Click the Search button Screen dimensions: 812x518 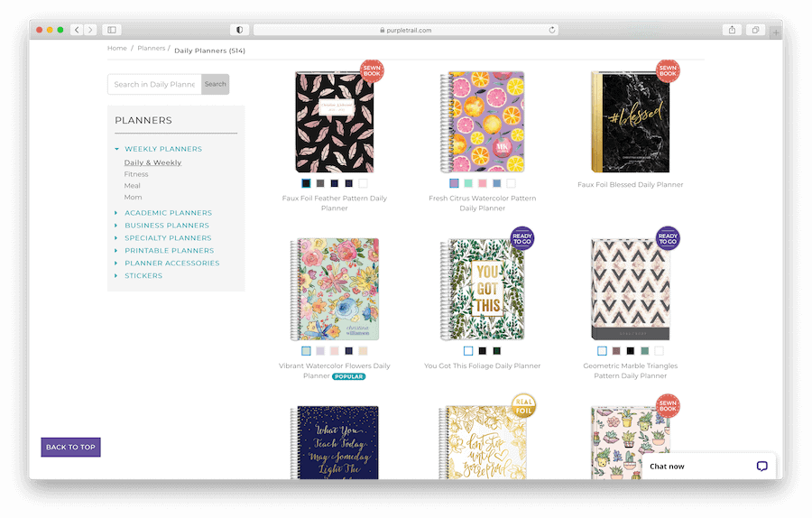click(x=215, y=84)
